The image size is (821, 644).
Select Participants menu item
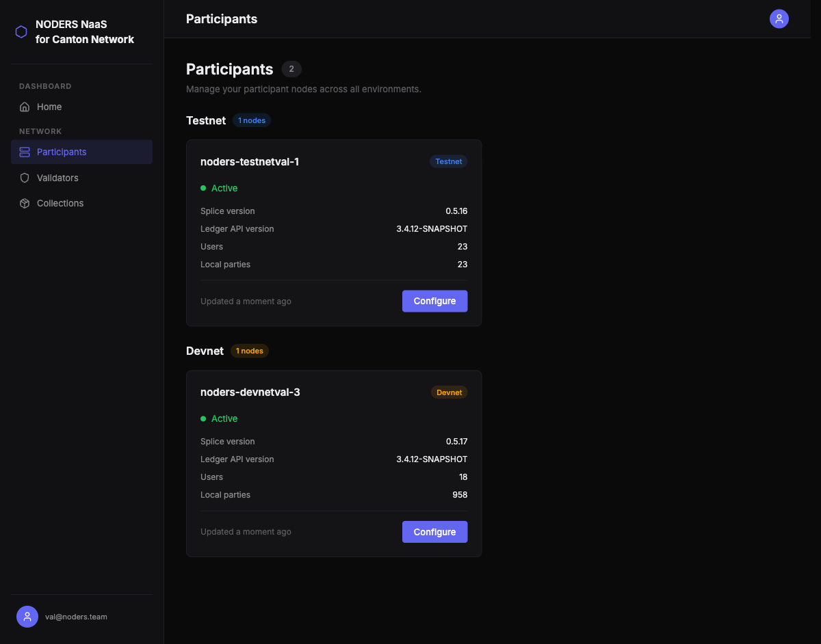coord(81,152)
